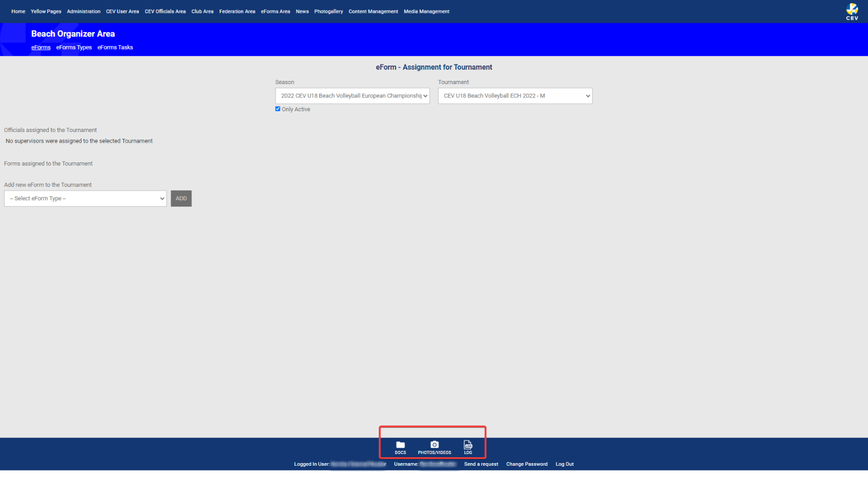Open Media Management menu

(427, 11)
